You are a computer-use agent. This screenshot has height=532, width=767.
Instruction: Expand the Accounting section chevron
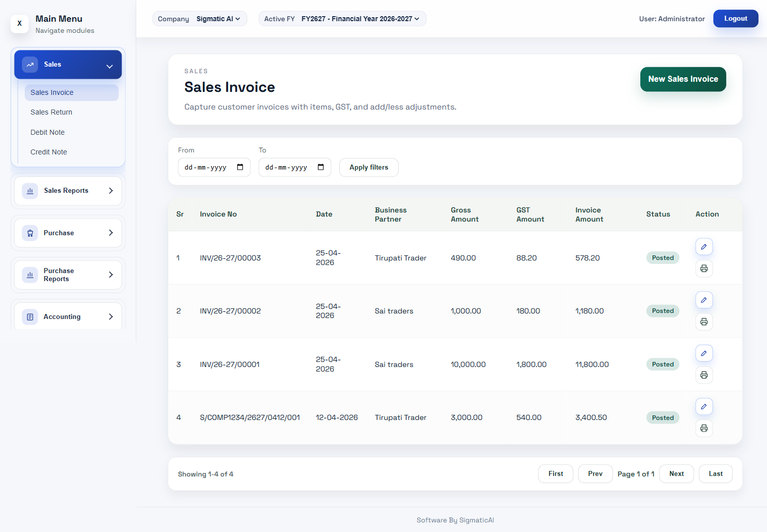[x=111, y=317]
